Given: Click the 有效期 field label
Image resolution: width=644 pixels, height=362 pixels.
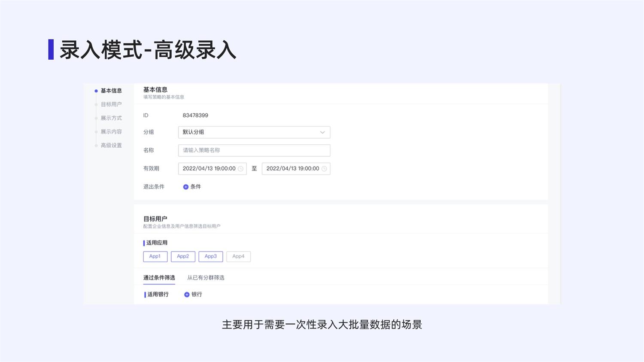Looking at the screenshot, I should click(x=151, y=169).
